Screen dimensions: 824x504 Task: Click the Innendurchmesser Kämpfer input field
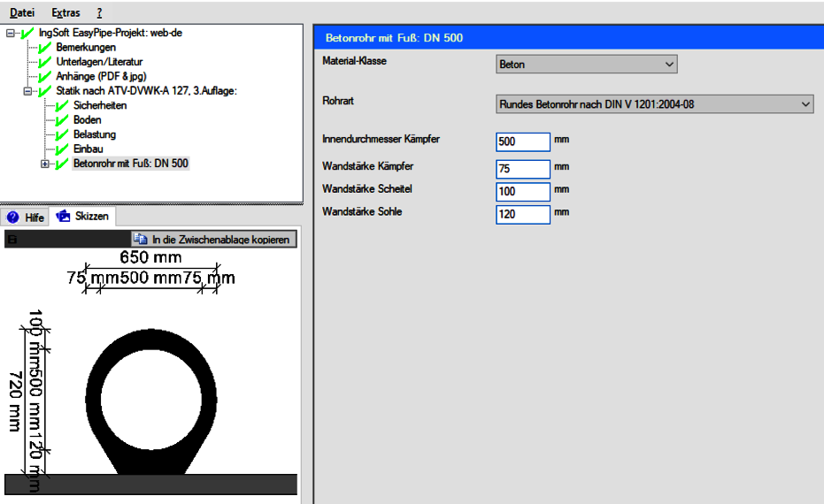point(522,141)
